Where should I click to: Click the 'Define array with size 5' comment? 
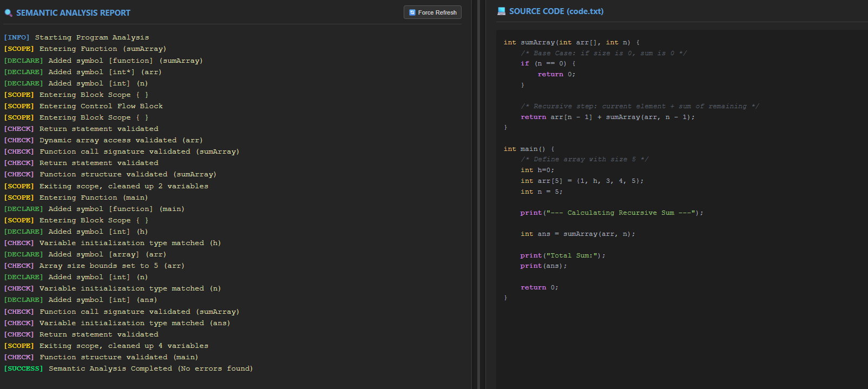(x=584, y=159)
